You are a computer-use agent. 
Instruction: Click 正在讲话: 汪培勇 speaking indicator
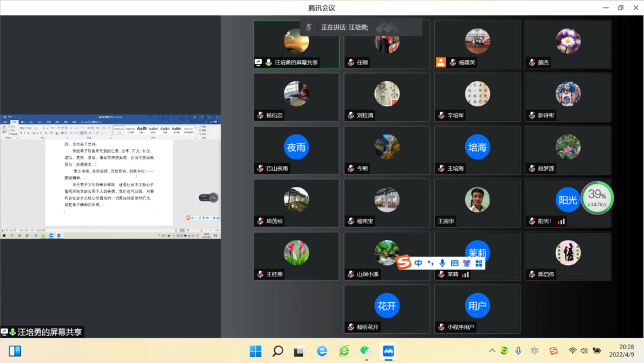pos(361,27)
